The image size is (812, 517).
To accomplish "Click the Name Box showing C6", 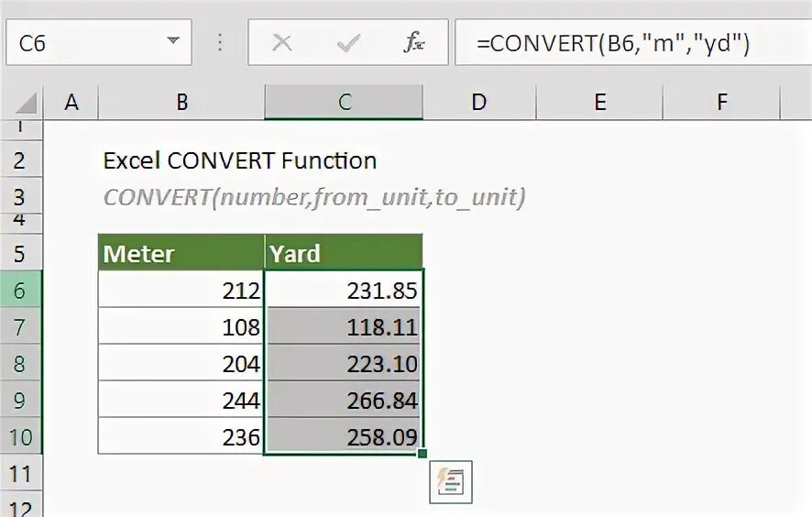I will (x=99, y=42).
